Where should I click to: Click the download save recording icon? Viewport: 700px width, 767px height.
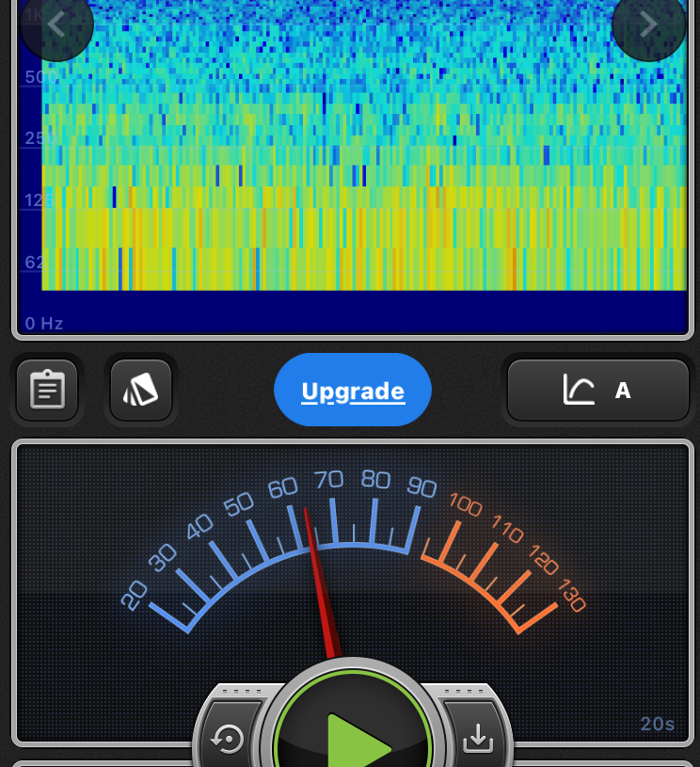(478, 740)
